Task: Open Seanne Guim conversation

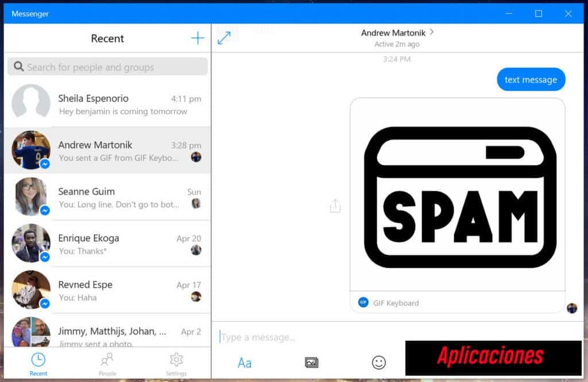Action: click(107, 196)
